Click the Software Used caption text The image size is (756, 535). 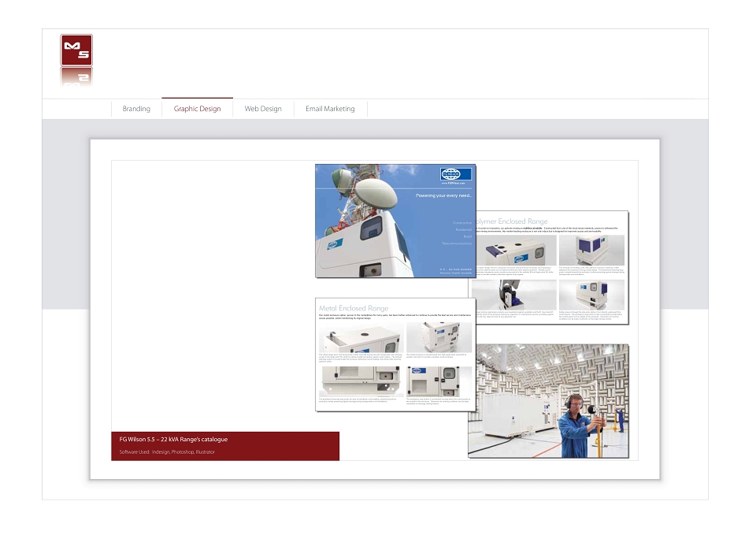click(x=167, y=452)
